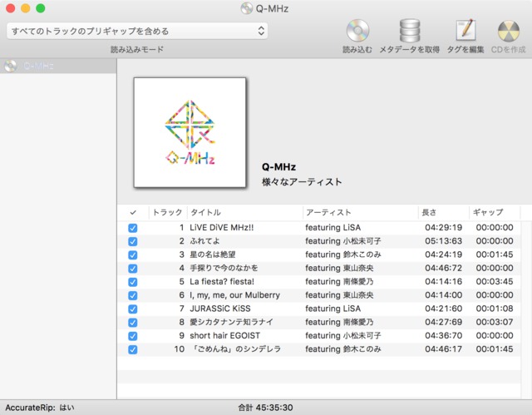
Task: Click the 長さ length column header
Action: coord(442,212)
